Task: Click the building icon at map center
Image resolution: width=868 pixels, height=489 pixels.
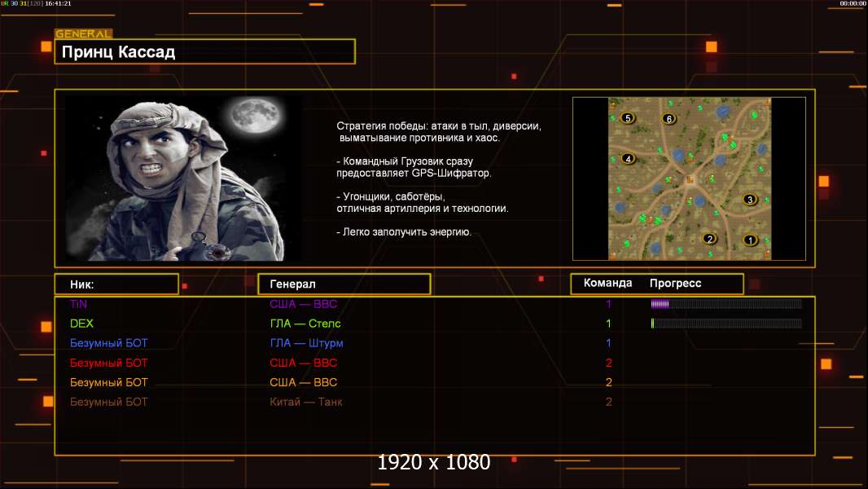Action: coord(689,179)
